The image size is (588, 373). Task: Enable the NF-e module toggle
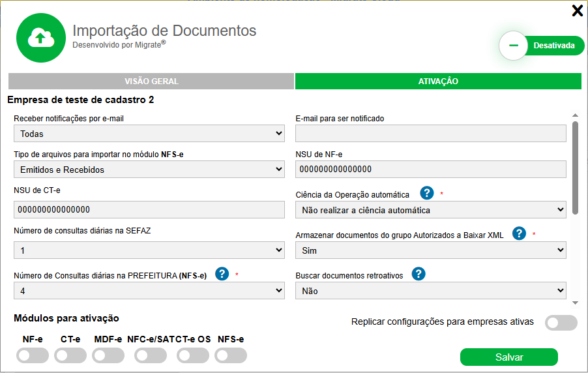33,355
